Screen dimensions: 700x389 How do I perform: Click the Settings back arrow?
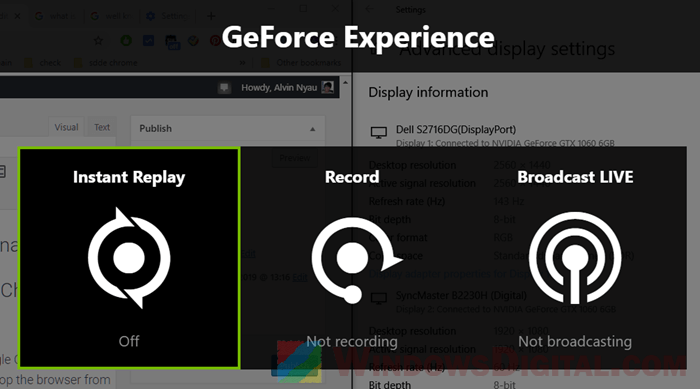click(x=370, y=9)
